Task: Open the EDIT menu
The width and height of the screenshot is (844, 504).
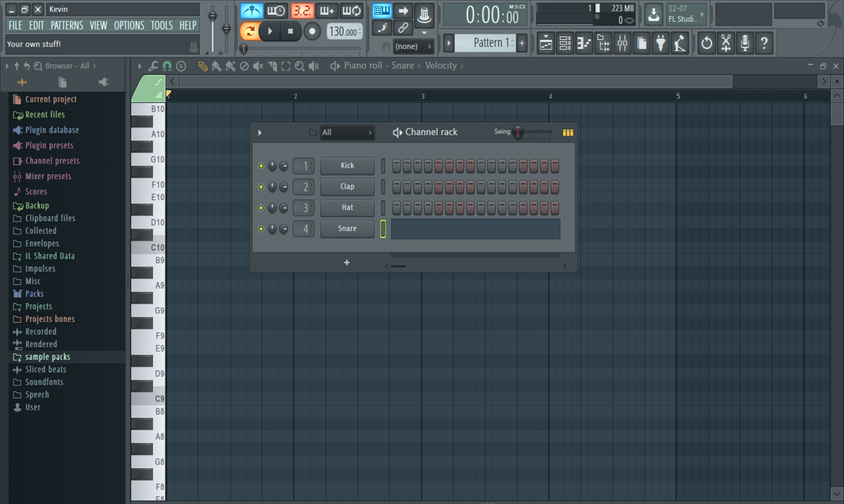Action: tap(37, 26)
